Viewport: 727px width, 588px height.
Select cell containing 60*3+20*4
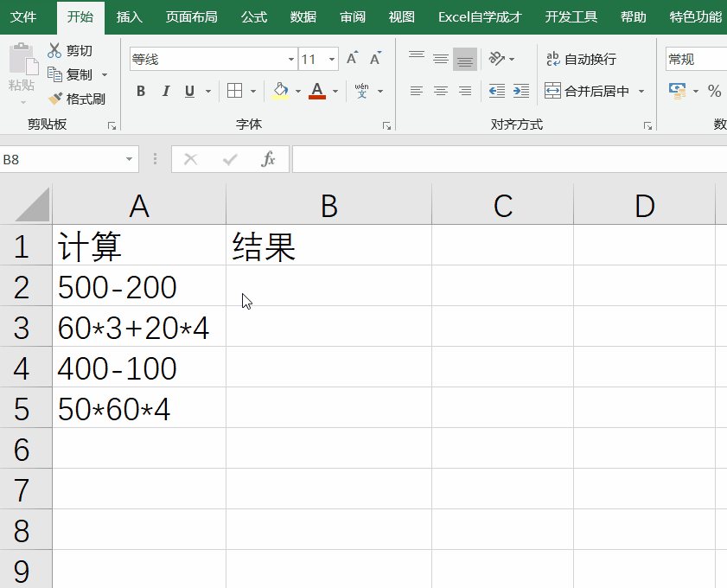(139, 327)
